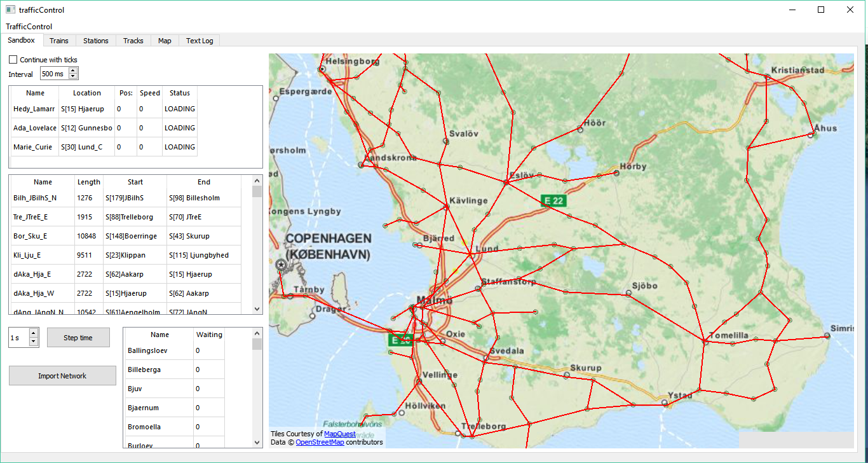The width and height of the screenshot is (868, 463).
Task: Switch to the Text Log tab
Action: 199,40
